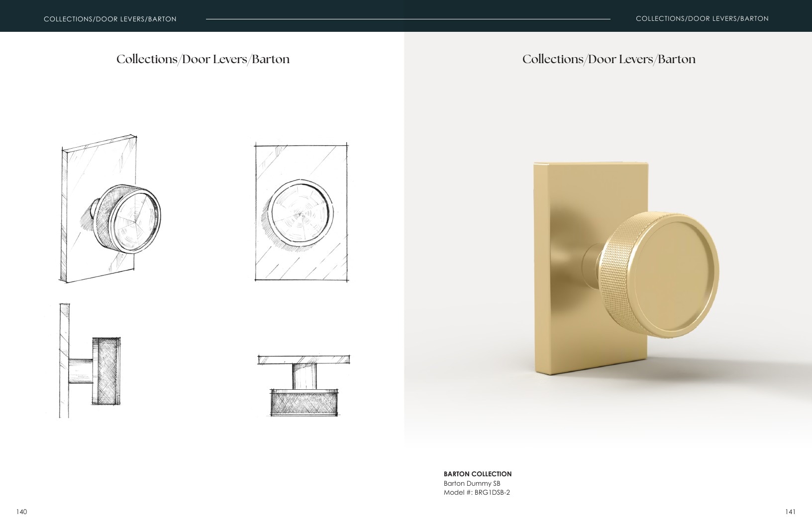The height and width of the screenshot is (525, 812).
Task: Click the left header breadcrumb COLLECTIONS/DOOR LEVERS/BARTON
Action: pos(110,19)
